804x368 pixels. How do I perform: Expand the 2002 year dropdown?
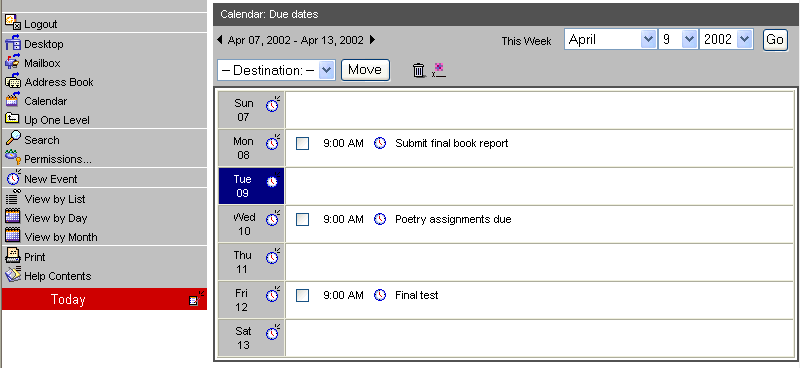pyautogui.click(x=726, y=39)
